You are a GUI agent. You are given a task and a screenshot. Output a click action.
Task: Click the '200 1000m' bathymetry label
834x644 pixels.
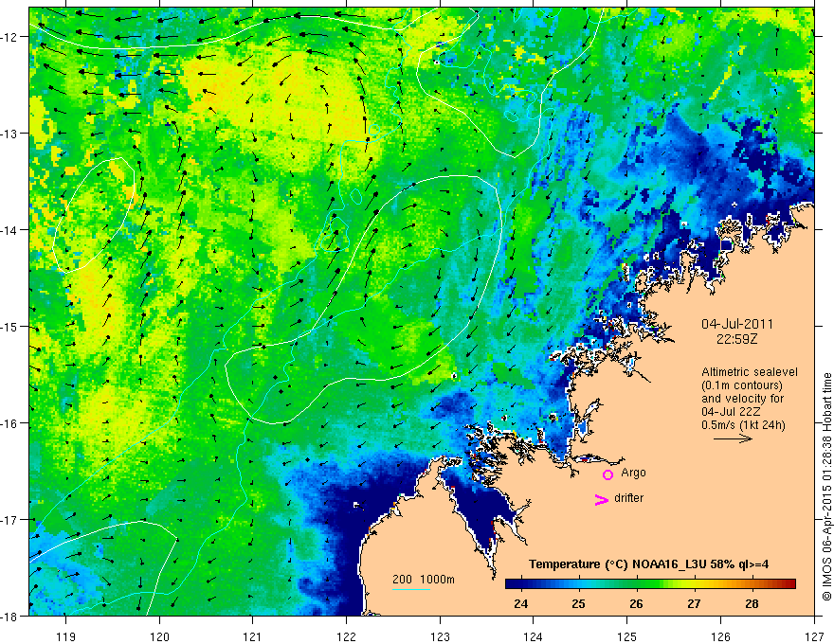coord(424,580)
